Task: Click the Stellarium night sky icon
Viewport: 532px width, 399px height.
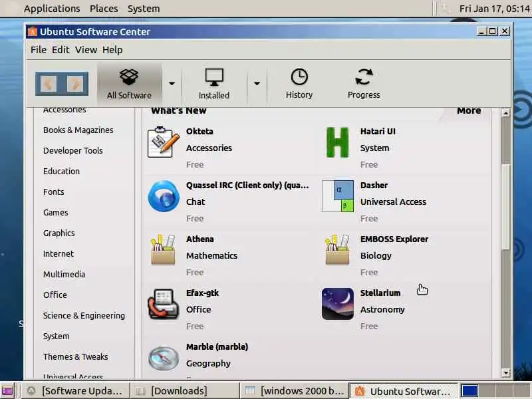Action: point(338,304)
